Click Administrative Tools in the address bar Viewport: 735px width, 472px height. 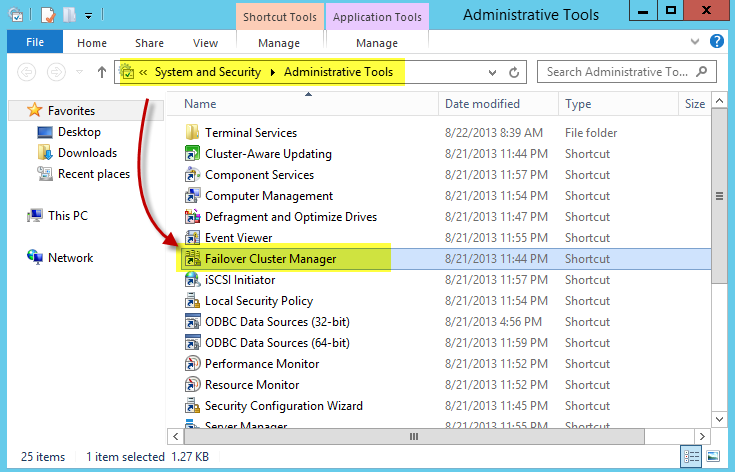point(338,72)
